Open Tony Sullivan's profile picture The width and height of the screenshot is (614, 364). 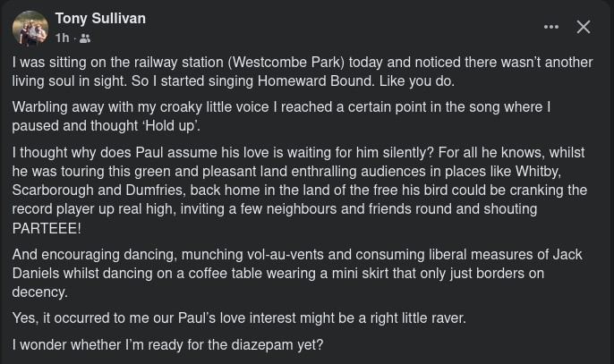pyautogui.click(x=30, y=29)
